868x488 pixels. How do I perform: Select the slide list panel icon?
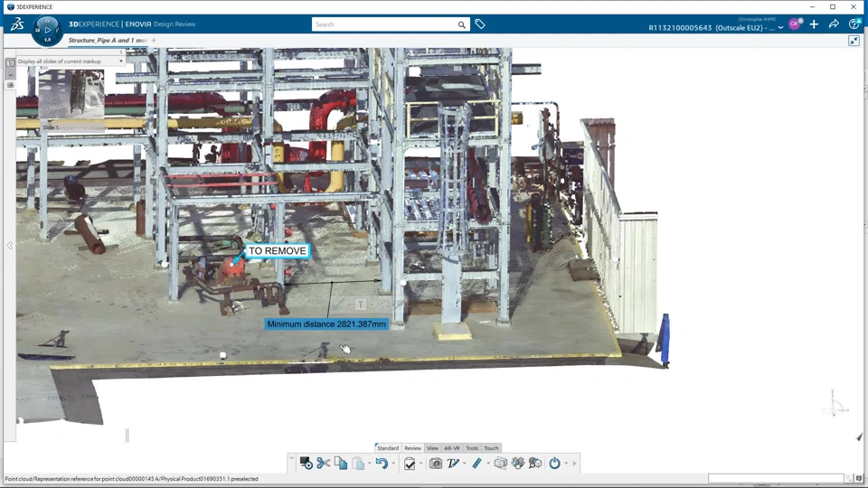11,63
